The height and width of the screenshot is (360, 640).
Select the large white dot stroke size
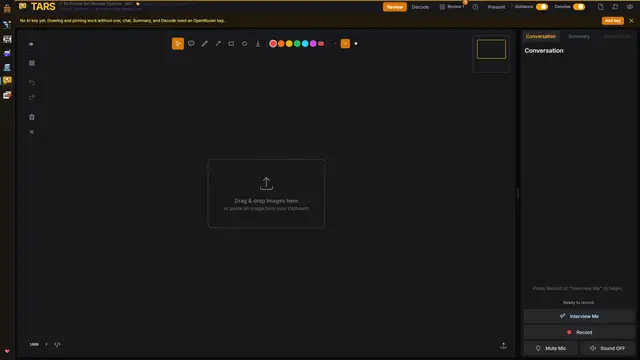pos(356,44)
